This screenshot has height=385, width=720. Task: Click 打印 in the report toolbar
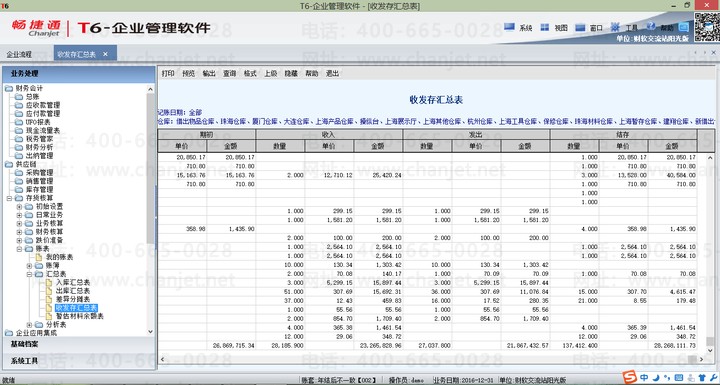point(168,74)
